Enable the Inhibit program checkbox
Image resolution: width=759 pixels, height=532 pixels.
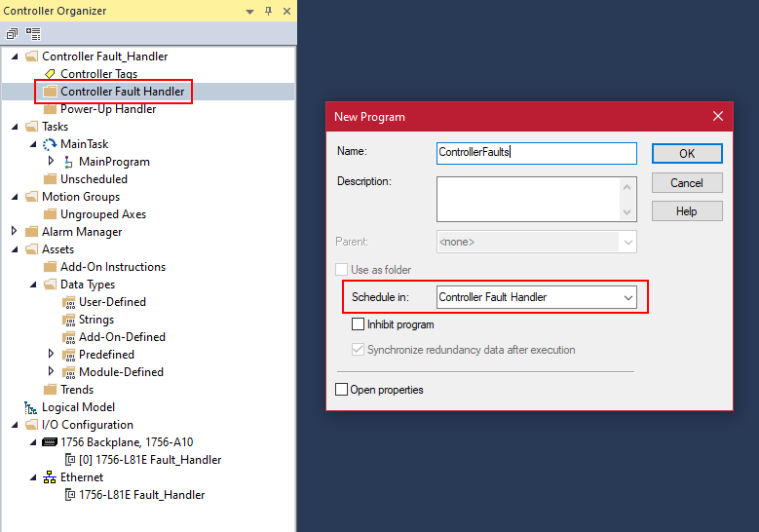(x=358, y=323)
